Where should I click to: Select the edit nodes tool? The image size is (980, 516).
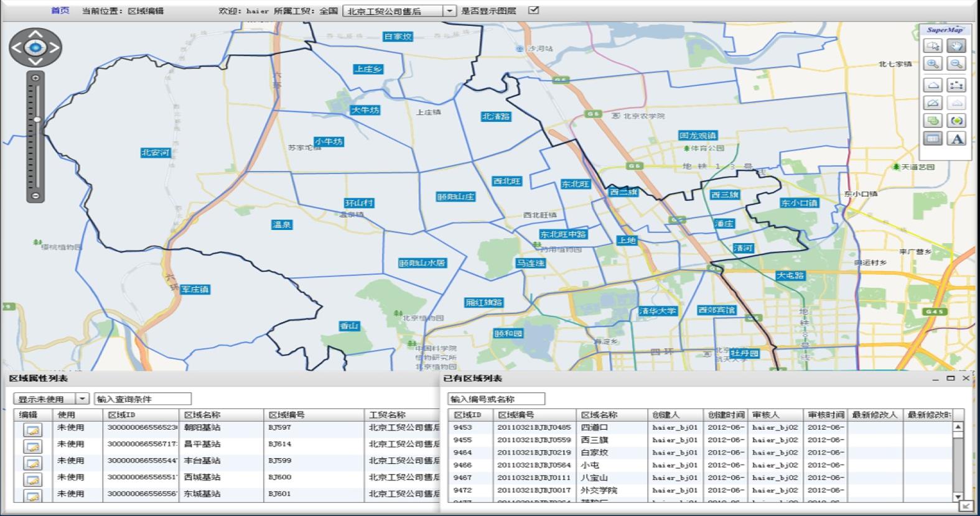click(956, 85)
